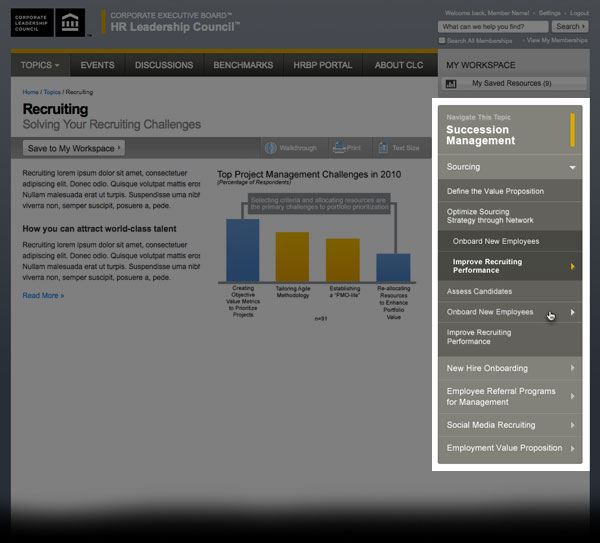Expand Employment Value Proposition arrow
The image size is (600, 543).
point(572,448)
